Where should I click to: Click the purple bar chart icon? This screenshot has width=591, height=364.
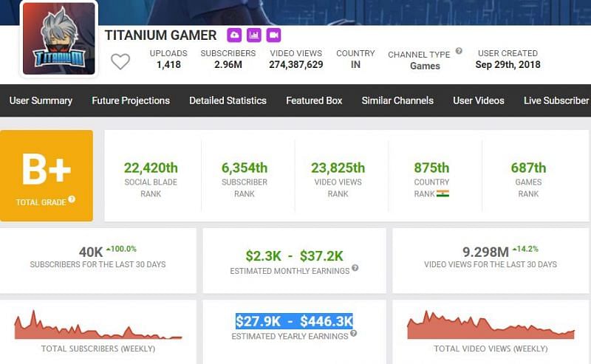(253, 35)
